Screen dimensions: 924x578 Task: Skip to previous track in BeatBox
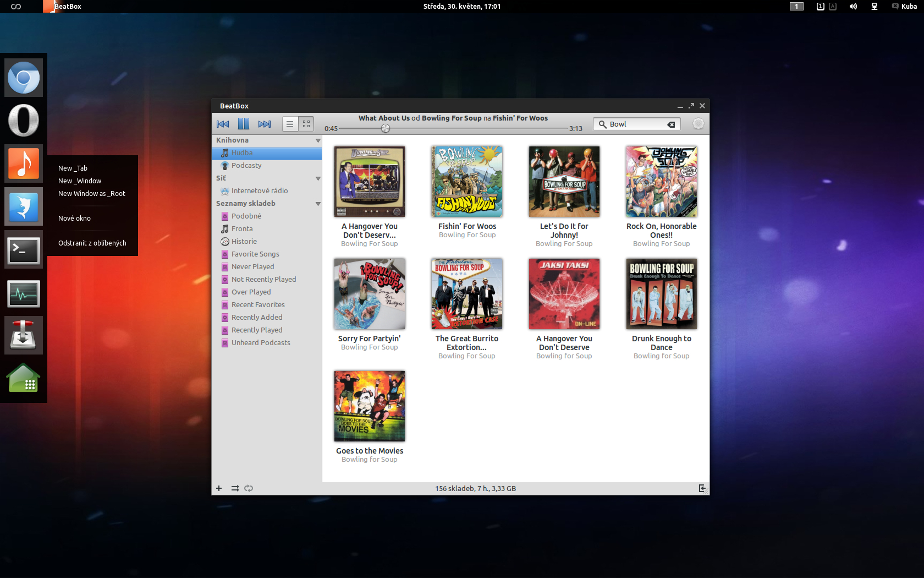point(223,124)
